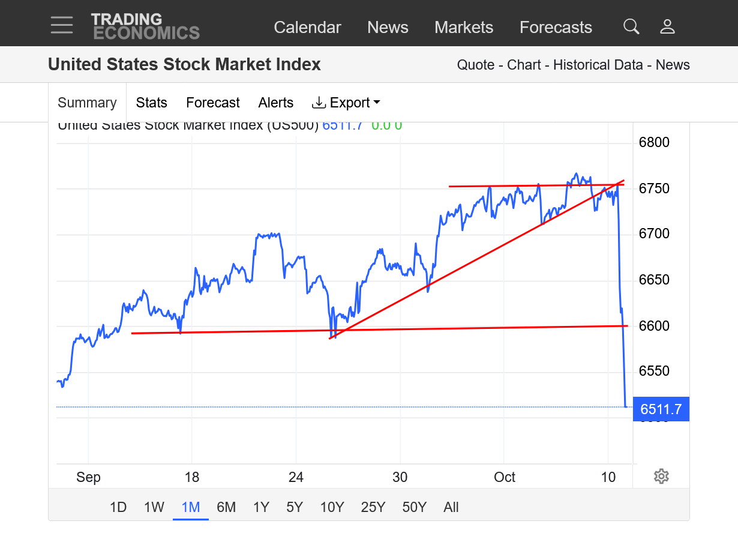The image size is (738, 560).
Task: Show All historical chart data
Action: (x=451, y=507)
